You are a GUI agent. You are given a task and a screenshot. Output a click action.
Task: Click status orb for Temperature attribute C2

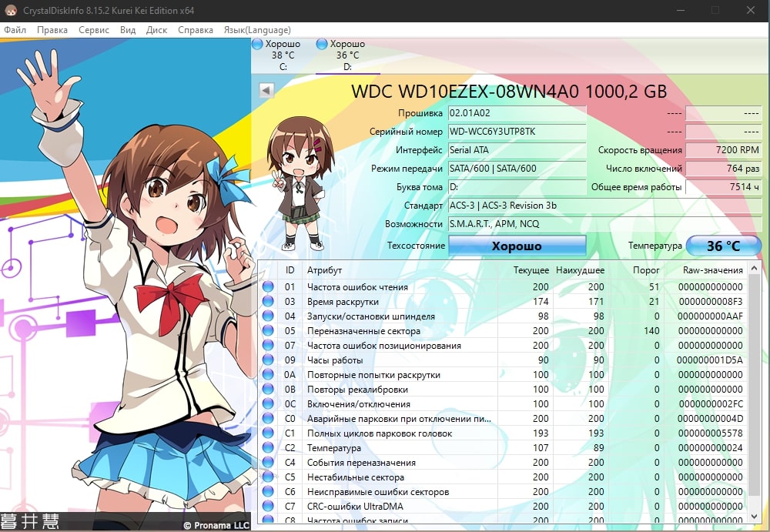[x=268, y=448]
